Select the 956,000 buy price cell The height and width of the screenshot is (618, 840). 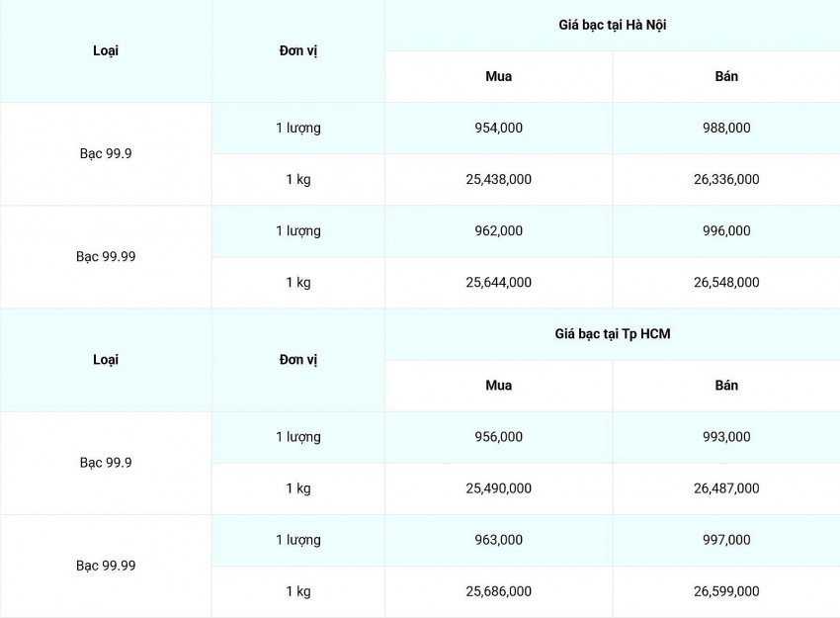click(x=498, y=437)
